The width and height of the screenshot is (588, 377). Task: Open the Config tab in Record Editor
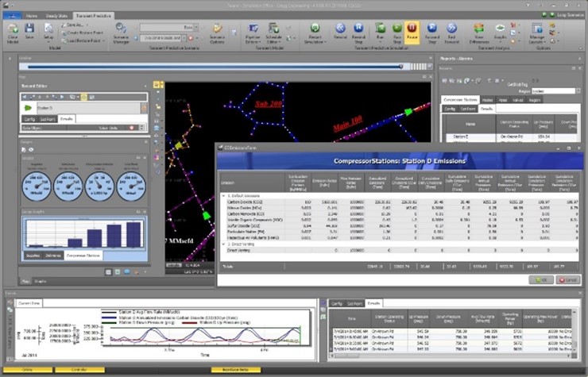29,119
